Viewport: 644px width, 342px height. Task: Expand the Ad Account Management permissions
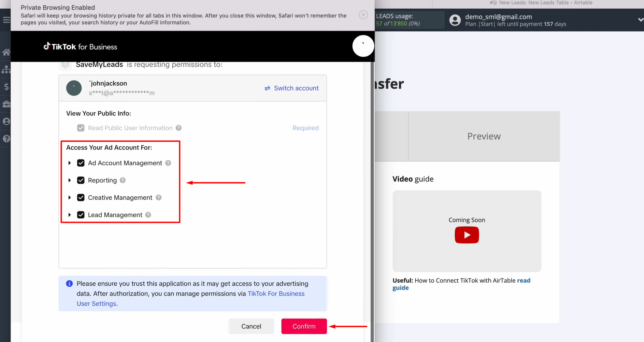[x=70, y=163]
